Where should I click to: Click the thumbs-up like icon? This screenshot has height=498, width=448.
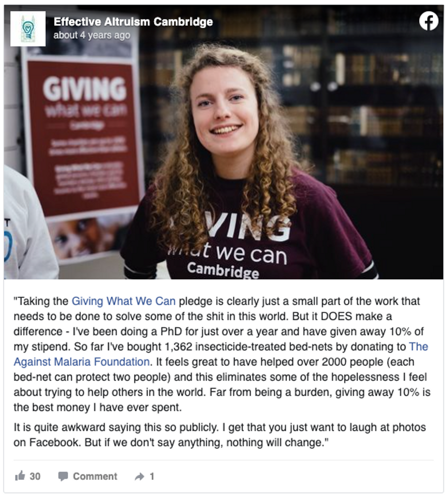point(20,476)
